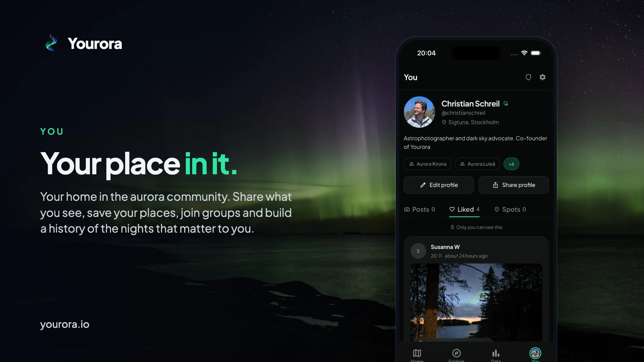Open Susanna W's avatar
The width and height of the screenshot is (644, 362).
(x=418, y=251)
